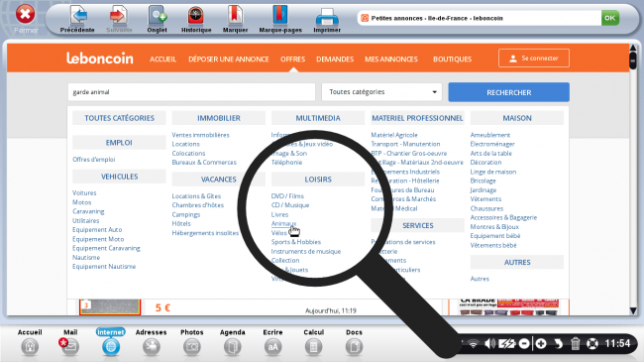Open the BOUTIQUES menu item
Screen dimensions: 644x362
point(452,60)
